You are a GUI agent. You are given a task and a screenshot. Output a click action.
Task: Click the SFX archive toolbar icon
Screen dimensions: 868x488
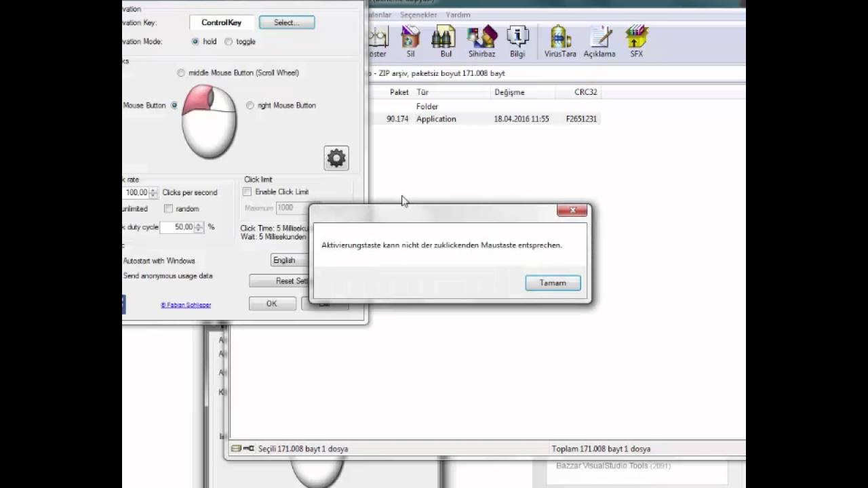coord(636,41)
